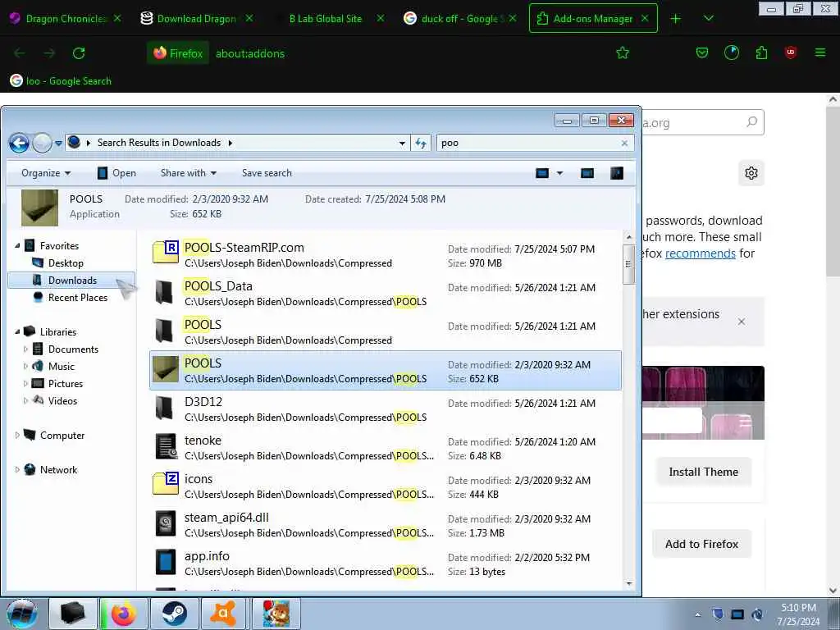Image resolution: width=840 pixels, height=630 pixels.
Task: Click the Network globe icon
Action: (x=30, y=469)
